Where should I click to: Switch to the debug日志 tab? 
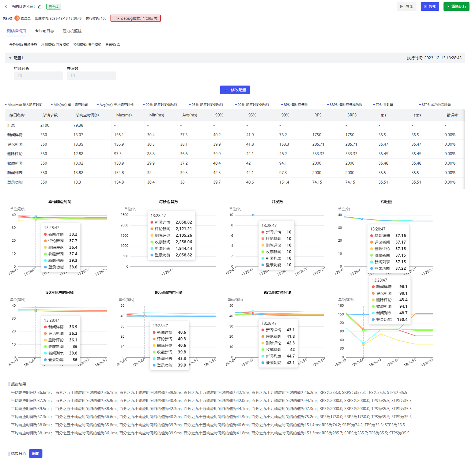tap(44, 31)
